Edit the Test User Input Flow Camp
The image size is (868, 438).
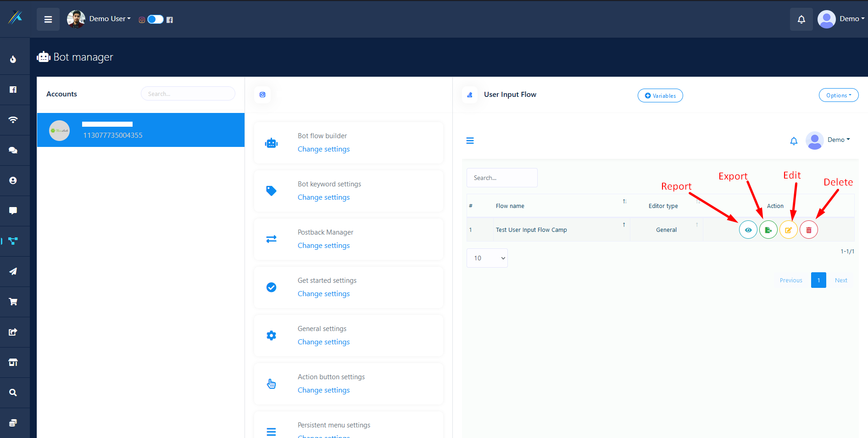pyautogui.click(x=789, y=230)
